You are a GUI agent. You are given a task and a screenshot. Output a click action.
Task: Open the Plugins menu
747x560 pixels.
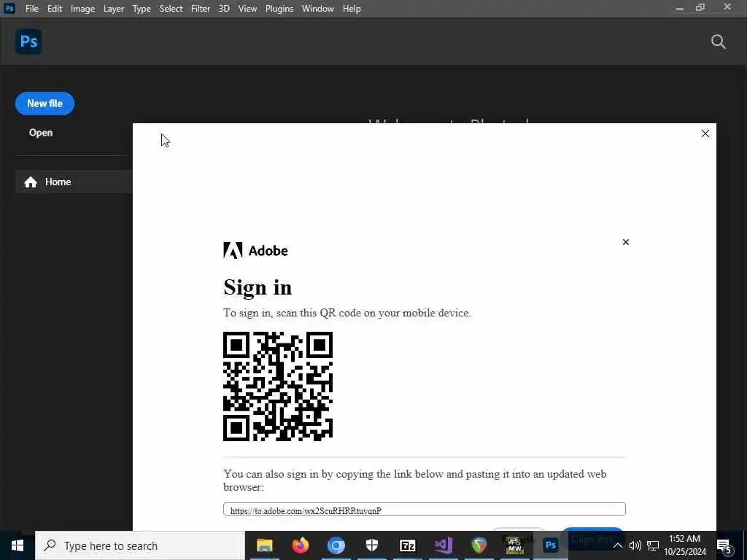[x=279, y=9]
